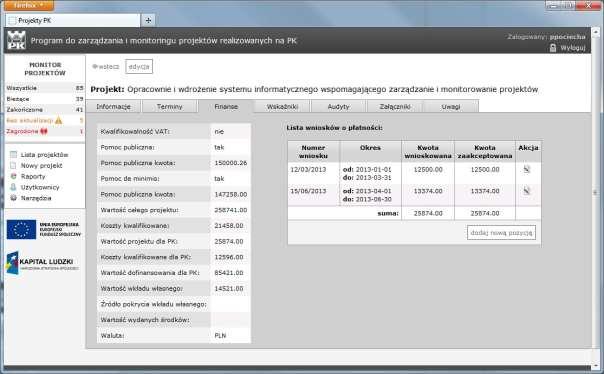Click the Numer wniosku column header
The image size is (604, 374).
coord(313,152)
